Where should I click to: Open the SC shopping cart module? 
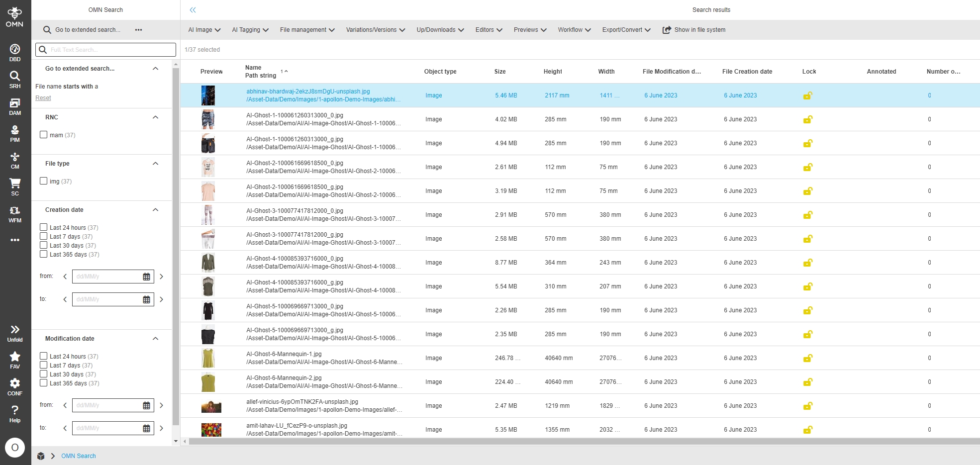pyautogui.click(x=15, y=186)
